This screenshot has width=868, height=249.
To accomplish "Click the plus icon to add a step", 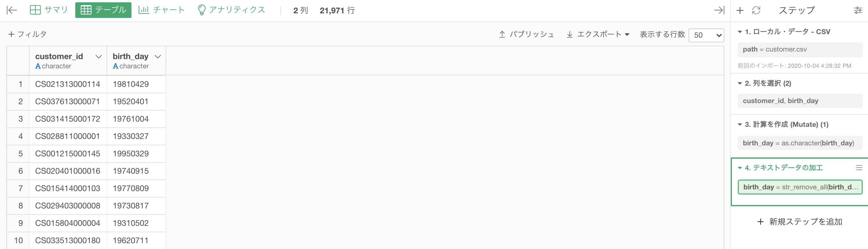I will click(x=740, y=10).
